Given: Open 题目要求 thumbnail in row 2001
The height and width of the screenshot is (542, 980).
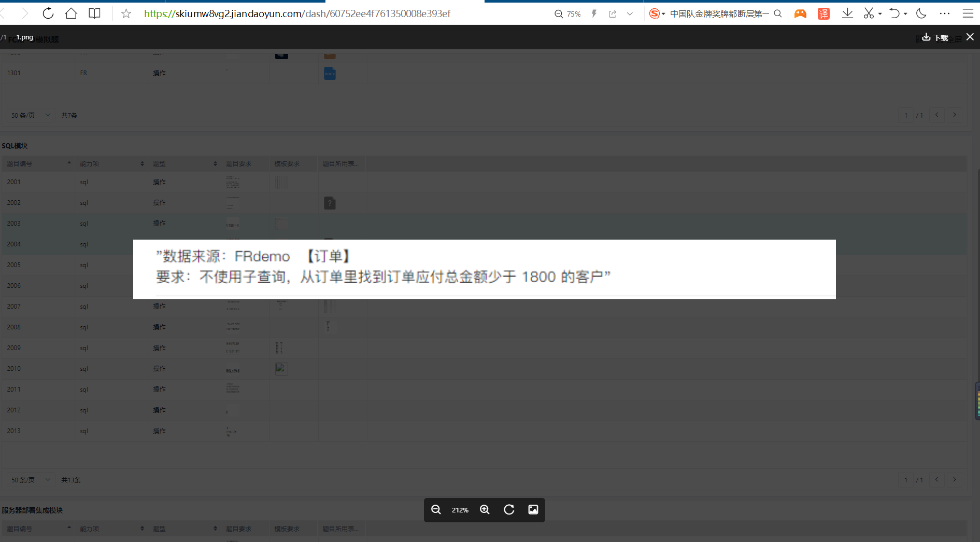Looking at the screenshot, I should (x=233, y=182).
